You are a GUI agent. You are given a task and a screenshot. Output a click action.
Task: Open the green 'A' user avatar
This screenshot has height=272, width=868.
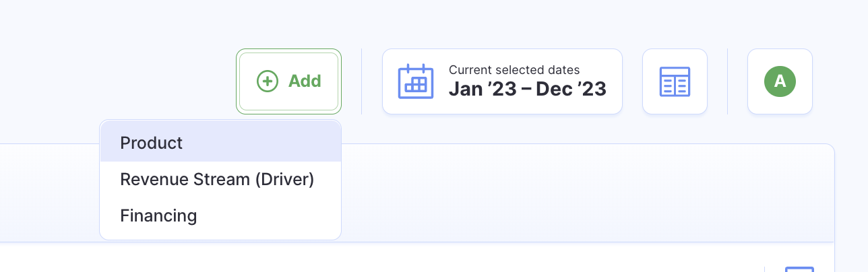point(780,81)
